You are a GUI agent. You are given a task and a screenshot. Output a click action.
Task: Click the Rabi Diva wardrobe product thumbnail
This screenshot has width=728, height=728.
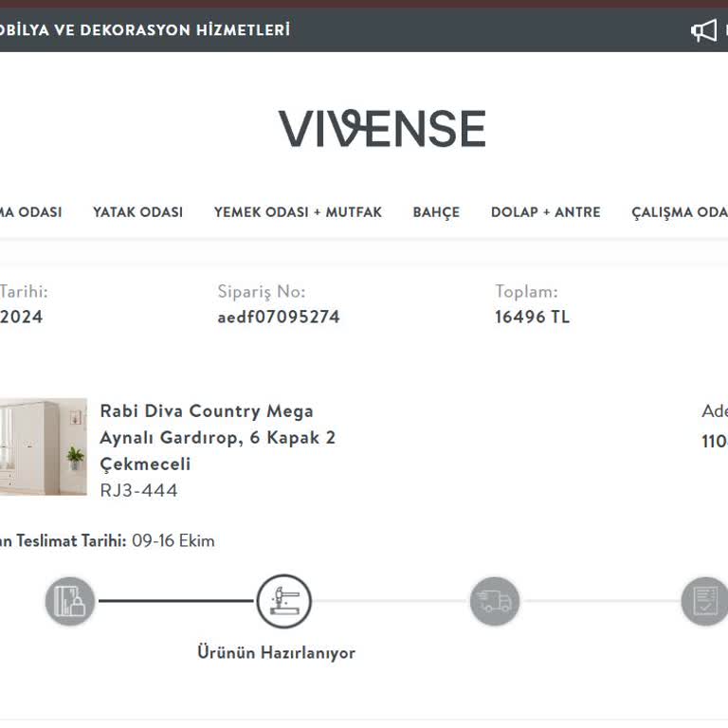tap(44, 446)
